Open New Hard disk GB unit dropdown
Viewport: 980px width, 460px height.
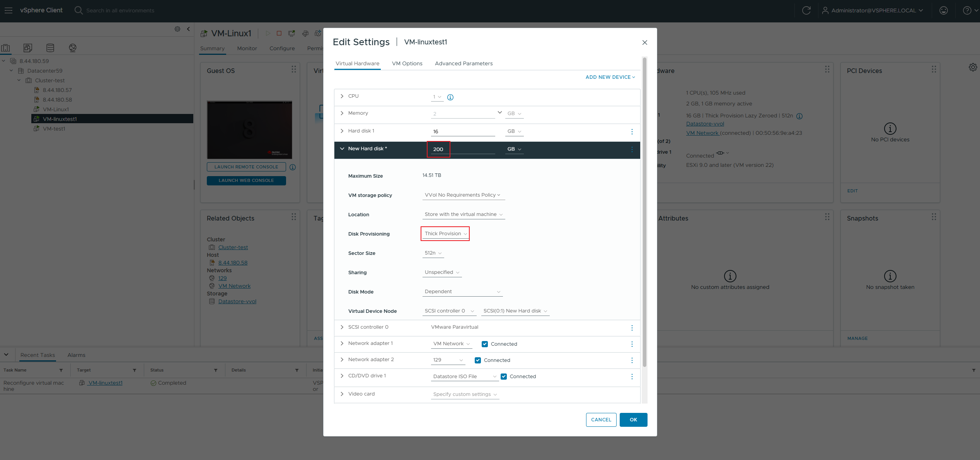point(514,149)
